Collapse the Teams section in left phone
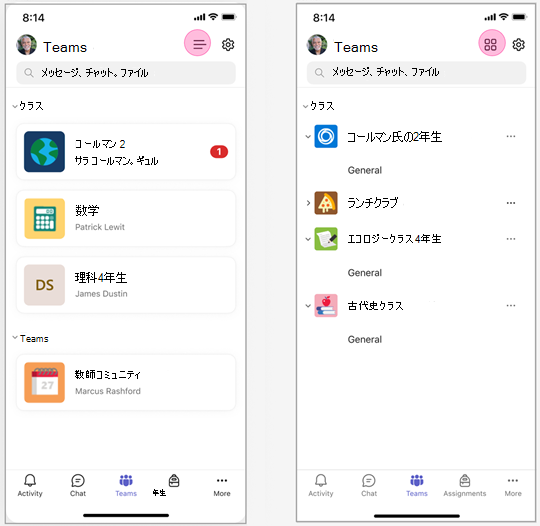Viewport: 540px width, 526px height. 15,338
